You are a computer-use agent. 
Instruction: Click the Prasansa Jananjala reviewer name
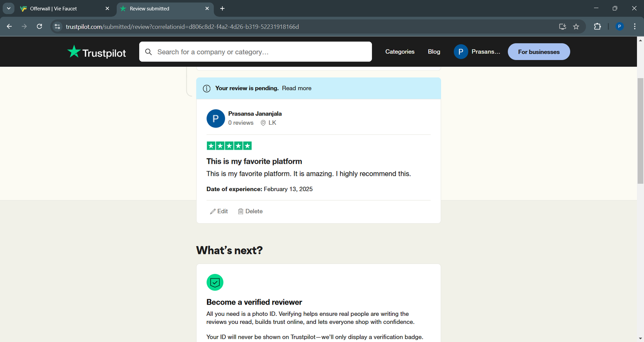point(255,114)
